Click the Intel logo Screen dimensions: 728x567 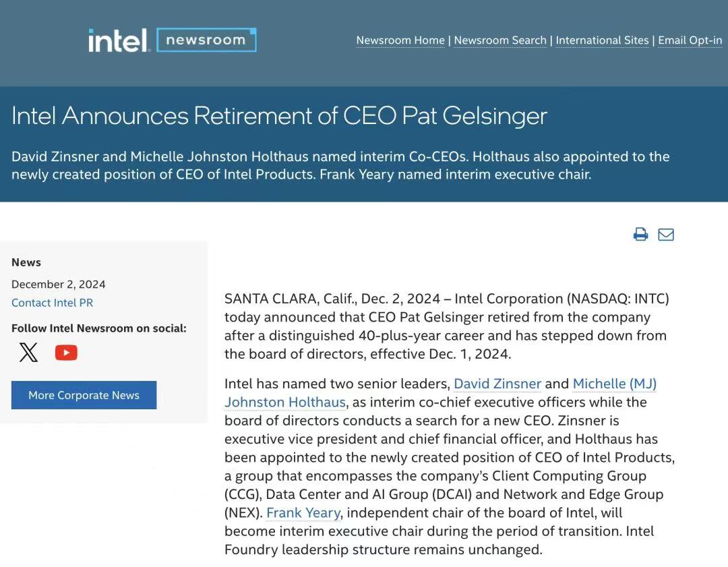(118, 40)
